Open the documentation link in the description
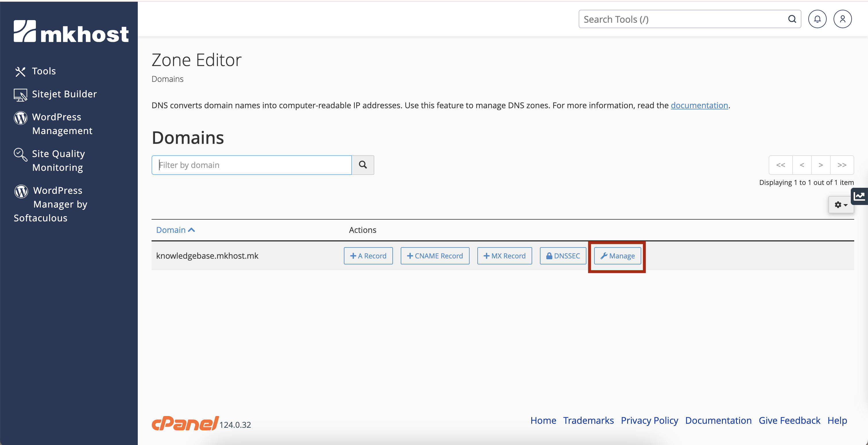The width and height of the screenshot is (868, 445). coord(699,106)
